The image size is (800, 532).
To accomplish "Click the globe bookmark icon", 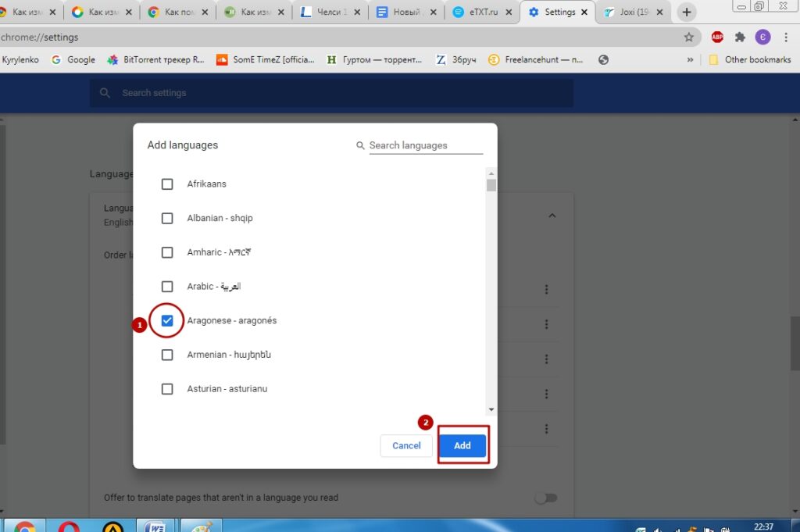I will 603,59.
